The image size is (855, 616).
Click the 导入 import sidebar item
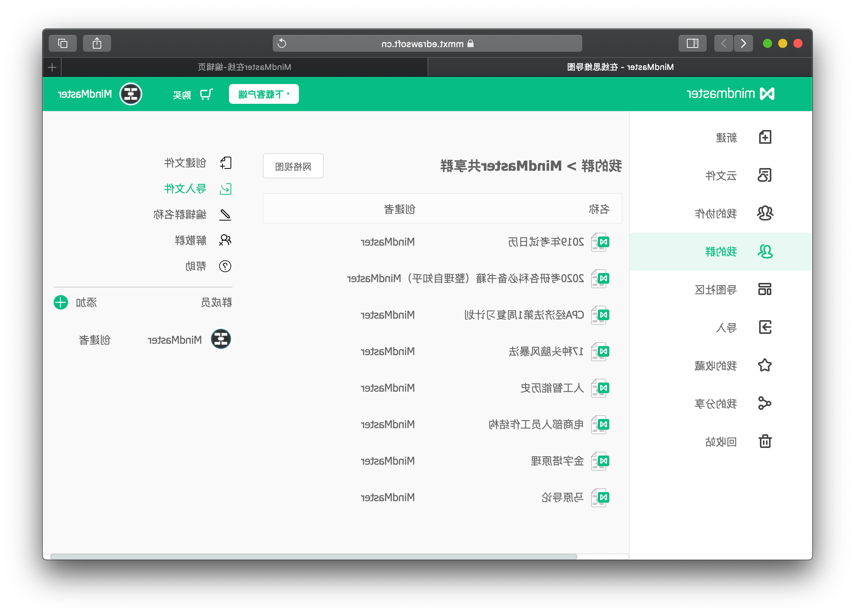721,328
